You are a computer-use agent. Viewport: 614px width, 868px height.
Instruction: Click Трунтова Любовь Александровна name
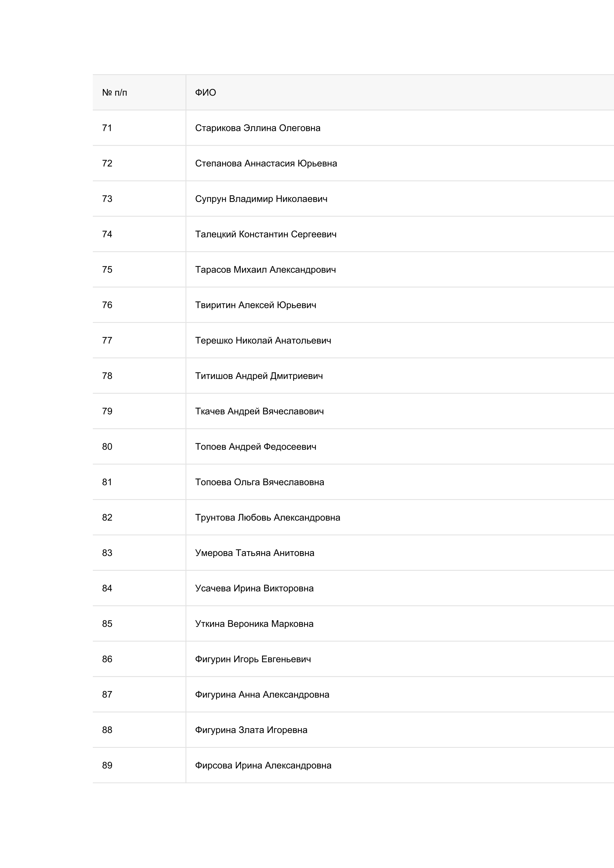(x=267, y=518)
